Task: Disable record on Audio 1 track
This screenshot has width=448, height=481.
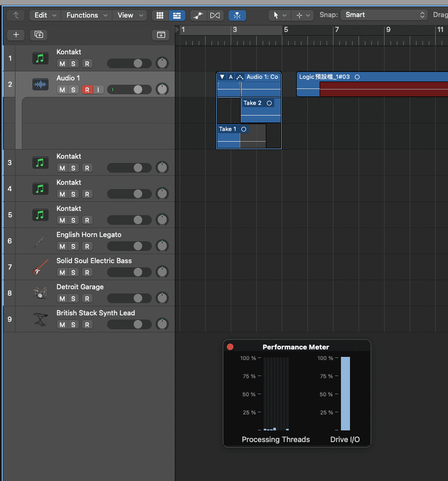Action: pos(87,89)
